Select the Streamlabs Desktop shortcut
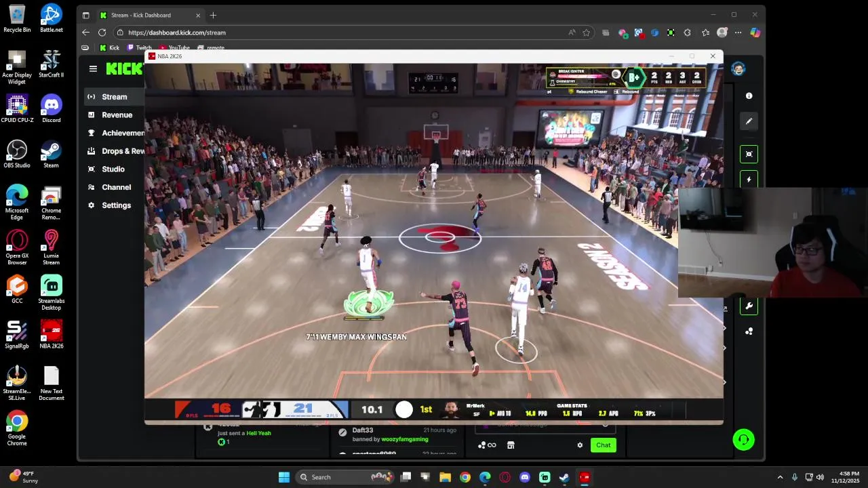Viewport: 868px width, 488px height. coord(51,293)
